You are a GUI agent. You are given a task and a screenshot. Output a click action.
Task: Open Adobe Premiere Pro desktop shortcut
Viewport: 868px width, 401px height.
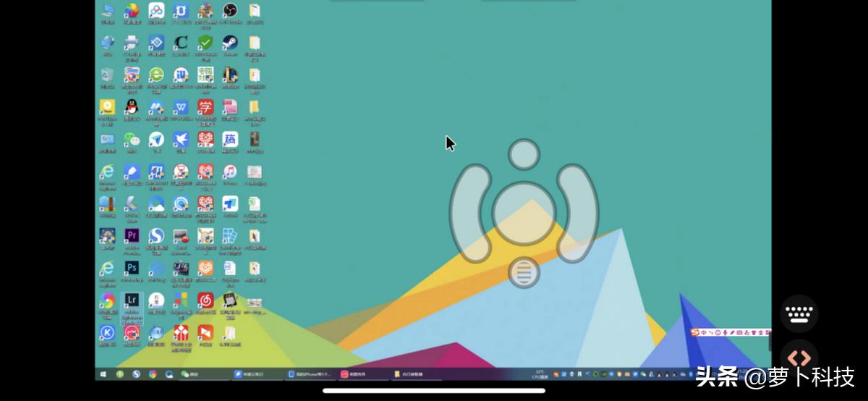coord(132,236)
